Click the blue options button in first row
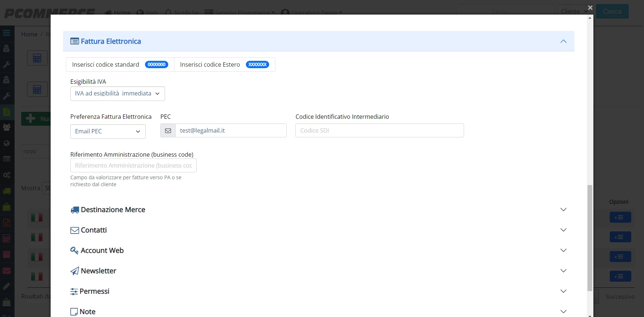644x317 pixels. [x=620, y=218]
